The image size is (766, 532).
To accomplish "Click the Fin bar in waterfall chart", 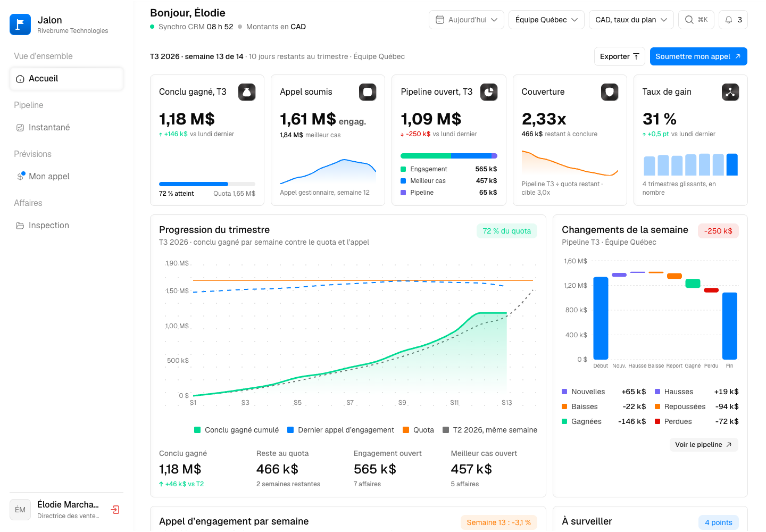I will pos(729,326).
